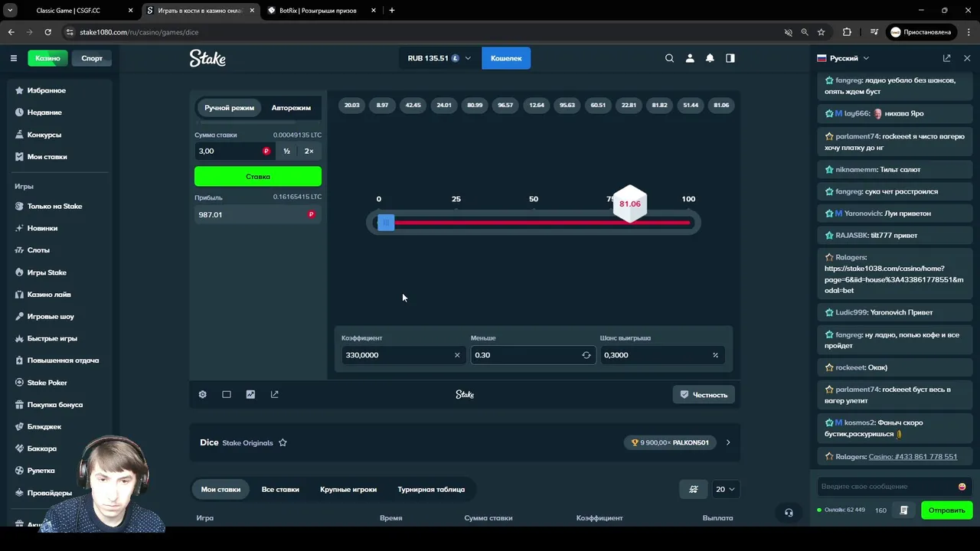The height and width of the screenshot is (551, 980).
Task: Open the Wallet button
Action: pyautogui.click(x=506, y=58)
